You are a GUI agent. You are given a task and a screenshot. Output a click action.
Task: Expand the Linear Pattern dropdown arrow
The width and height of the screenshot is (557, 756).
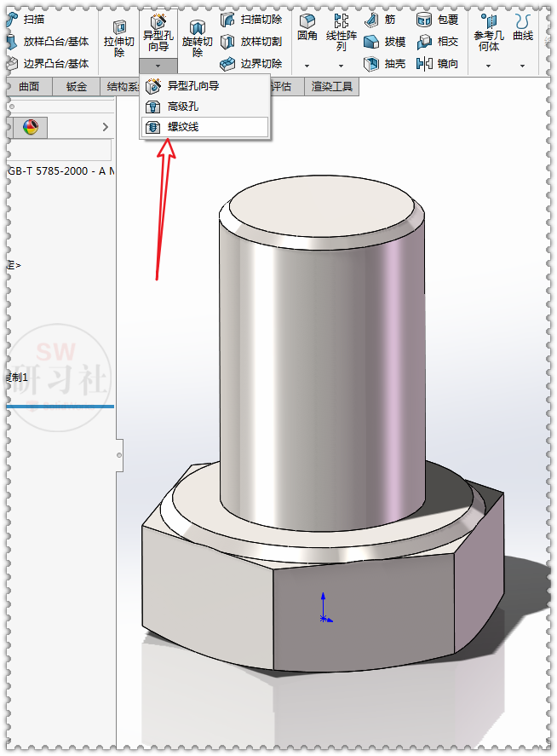point(342,66)
